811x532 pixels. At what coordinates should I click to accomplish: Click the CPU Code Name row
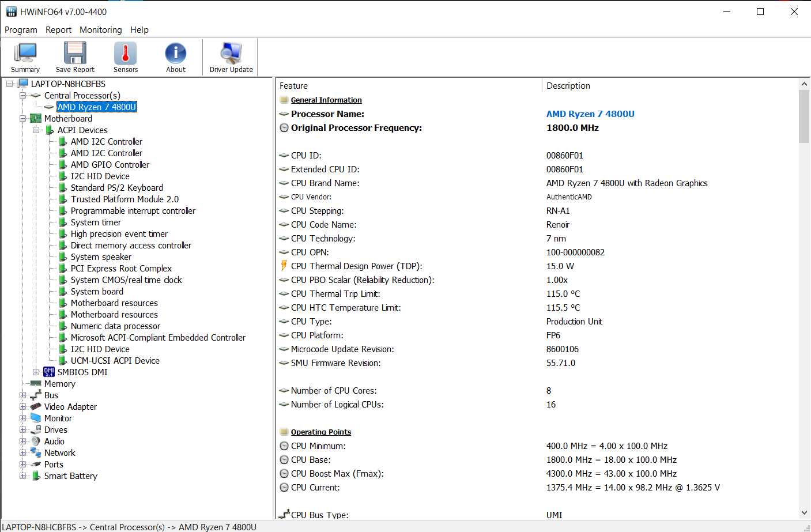537,225
